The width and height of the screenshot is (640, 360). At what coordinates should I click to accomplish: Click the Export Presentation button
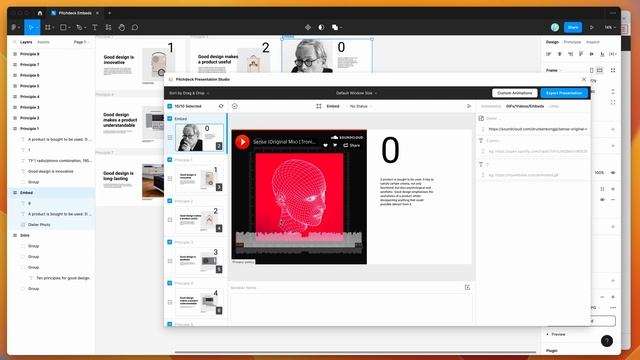tap(564, 93)
